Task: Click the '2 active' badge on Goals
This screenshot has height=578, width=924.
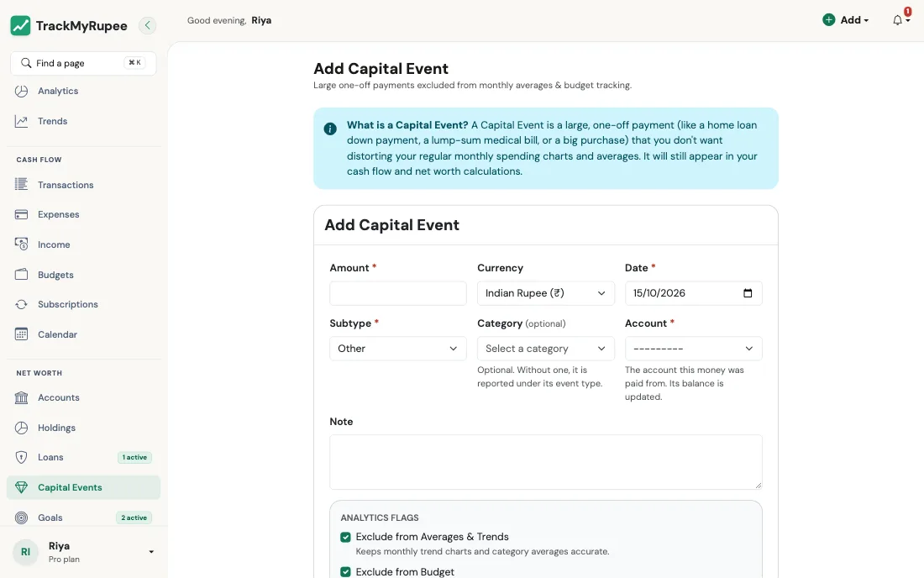Action: point(134,518)
